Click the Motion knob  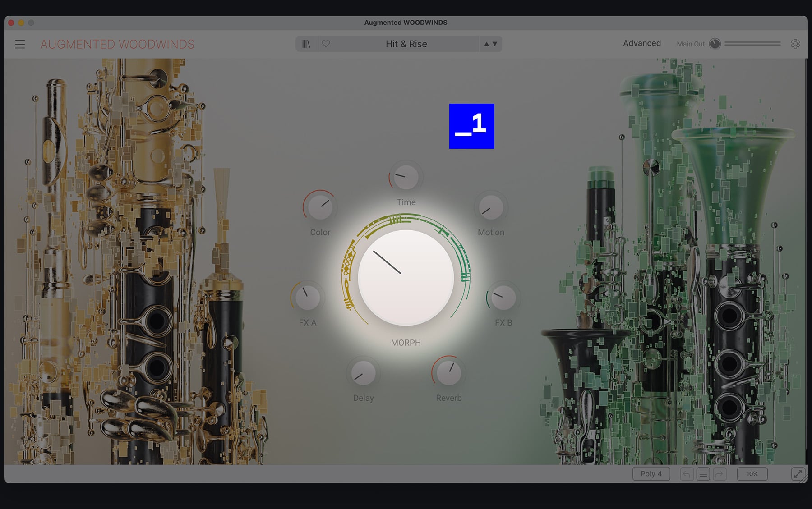point(491,207)
